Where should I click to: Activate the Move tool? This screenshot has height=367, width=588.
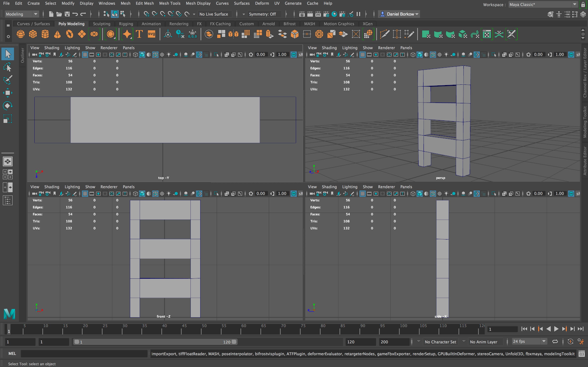point(8,93)
